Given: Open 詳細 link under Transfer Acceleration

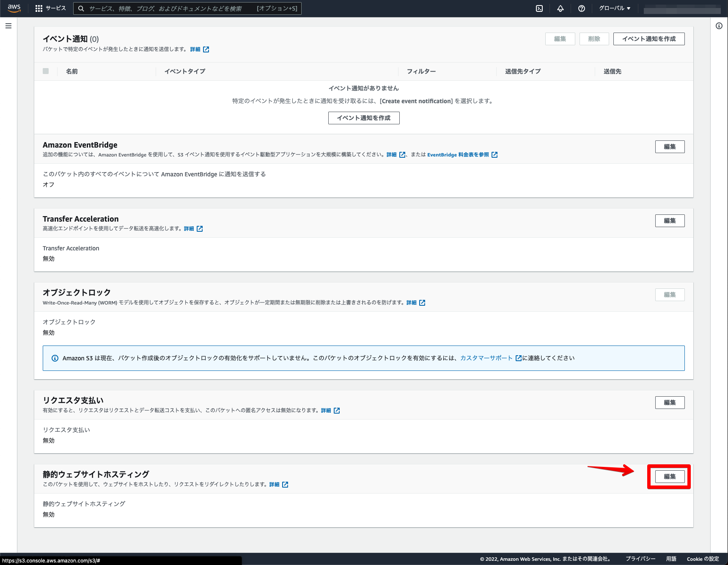Looking at the screenshot, I should (189, 229).
